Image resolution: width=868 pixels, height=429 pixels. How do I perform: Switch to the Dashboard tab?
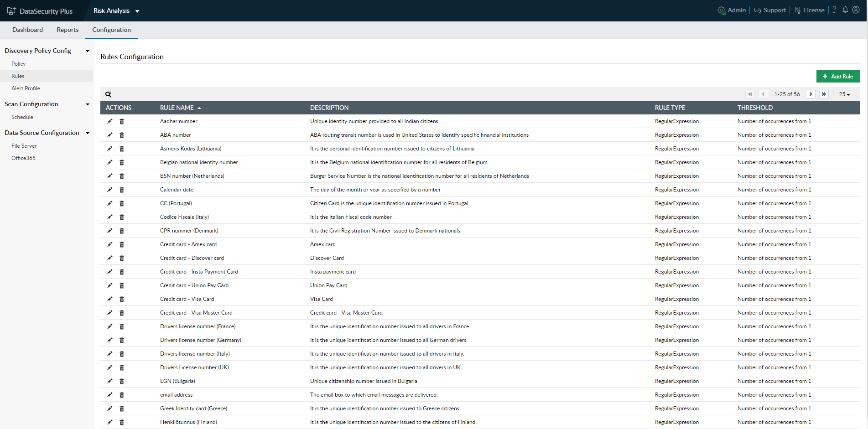27,30
